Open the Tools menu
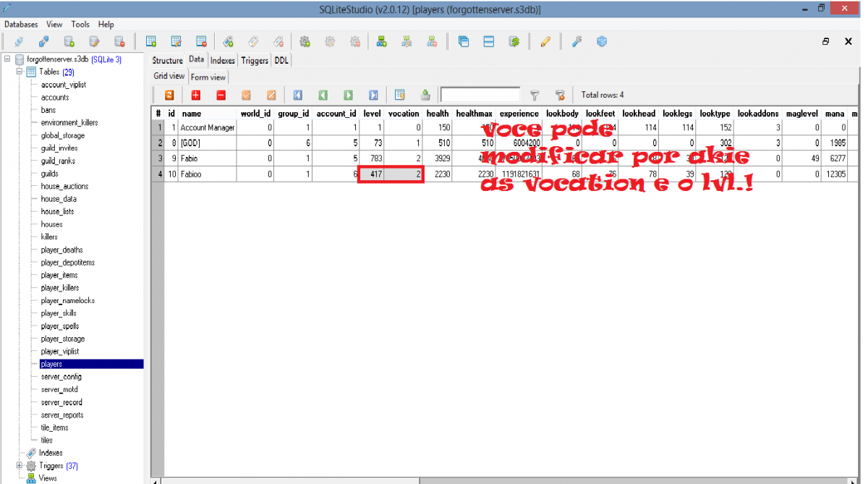Viewport: 868px width, 484px height. pos(80,25)
